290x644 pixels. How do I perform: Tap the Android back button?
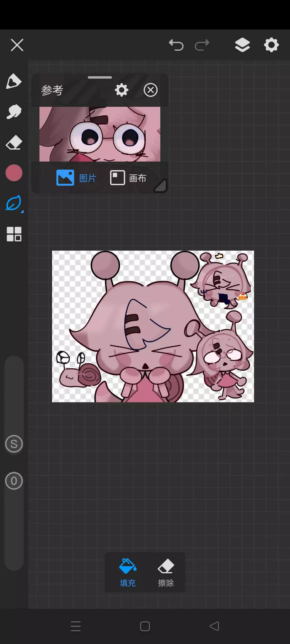(x=214, y=626)
